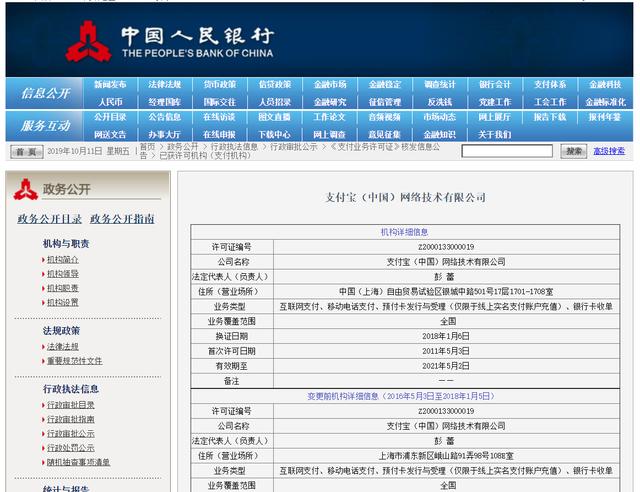Select 公告信息 navigation item
Image resolution: width=640 pixels, height=492 pixels.
[164, 117]
